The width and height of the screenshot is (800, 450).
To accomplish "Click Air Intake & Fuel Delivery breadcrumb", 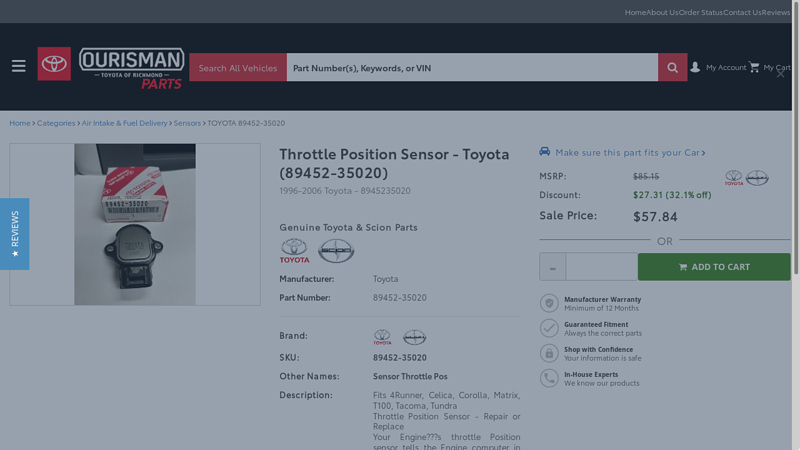I will 124,123.
